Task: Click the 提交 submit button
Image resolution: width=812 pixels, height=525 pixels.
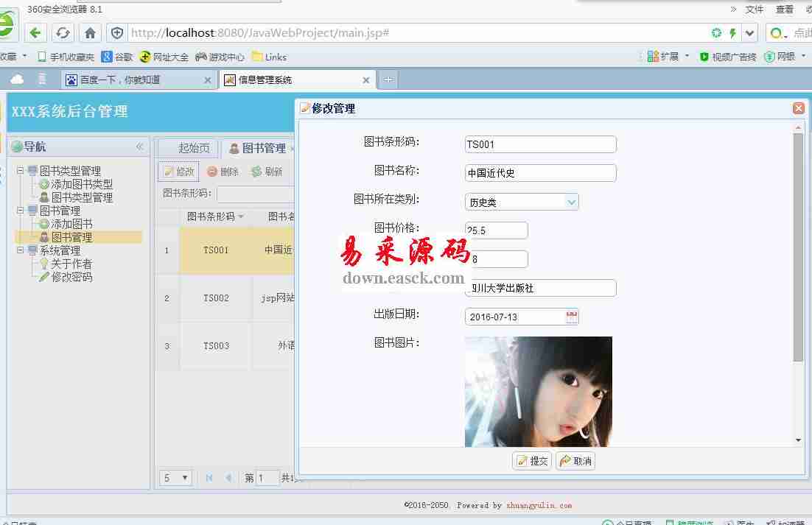Action: (532, 461)
